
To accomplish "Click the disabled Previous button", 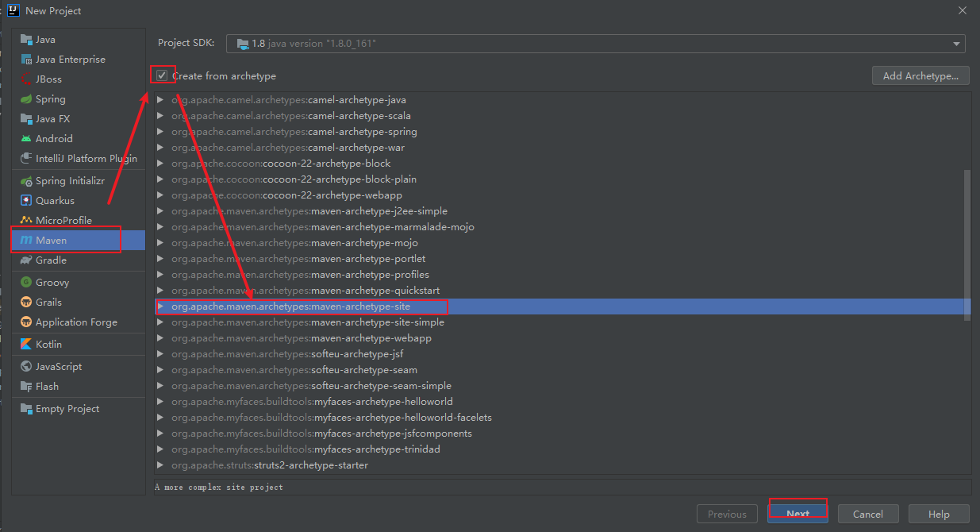I will [727, 514].
